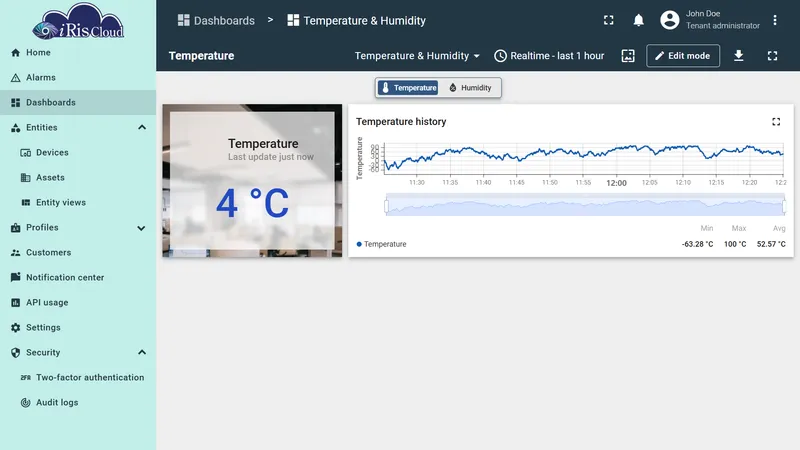800x450 pixels.
Task: Open Settings from the sidebar
Action: coord(78,328)
